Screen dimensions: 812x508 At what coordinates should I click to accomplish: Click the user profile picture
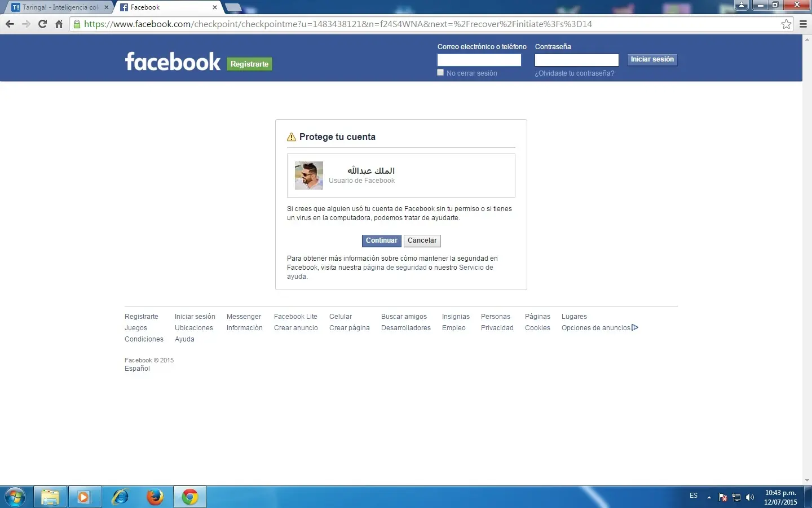pos(309,175)
